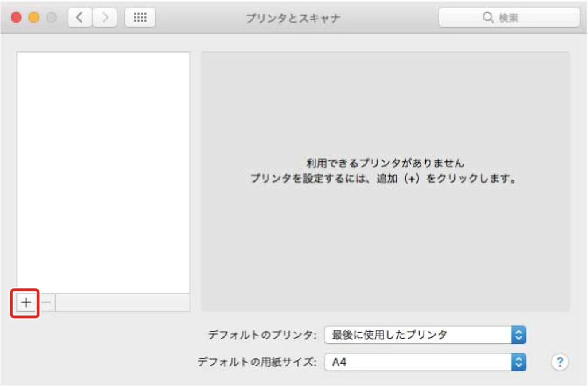Click the 利用できるプリンタがありません message

click(385, 163)
